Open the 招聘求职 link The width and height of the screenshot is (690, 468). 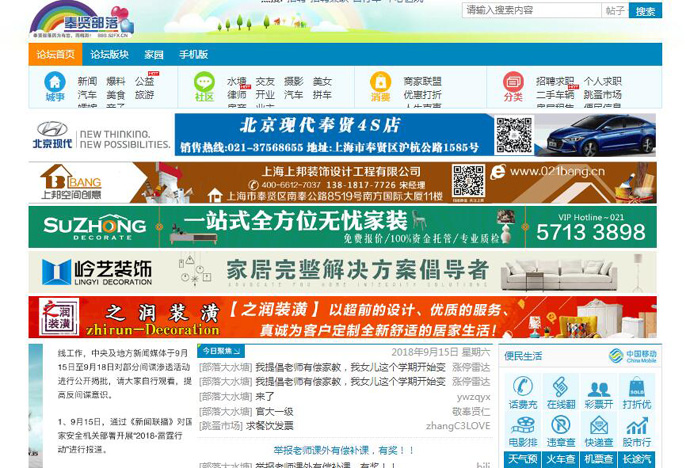pos(555,81)
